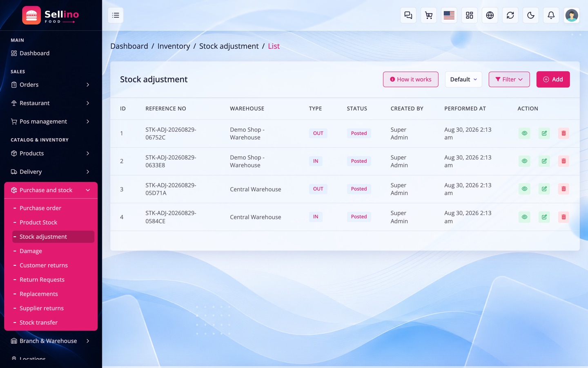Navigate to Dashboard breadcrumb link
The height and width of the screenshot is (368, 588).
129,46
